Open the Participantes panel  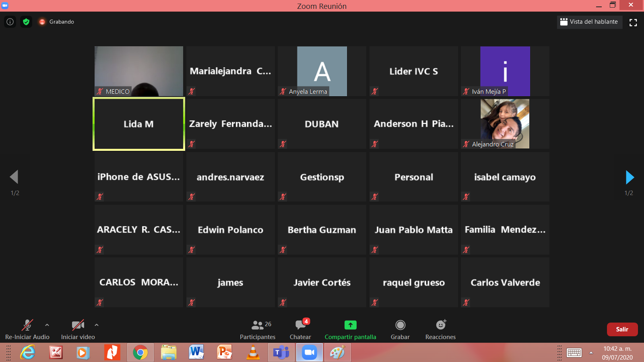pyautogui.click(x=258, y=329)
